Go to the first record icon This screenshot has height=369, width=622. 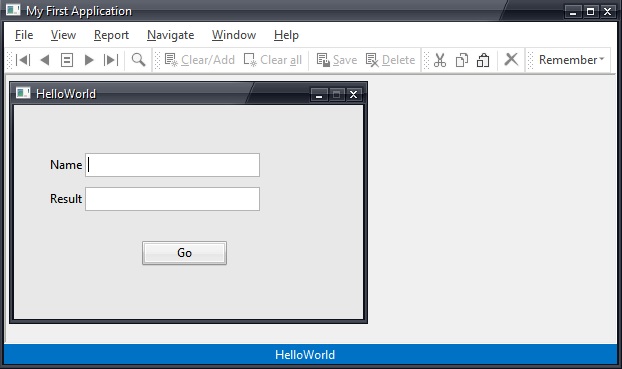tap(23, 60)
